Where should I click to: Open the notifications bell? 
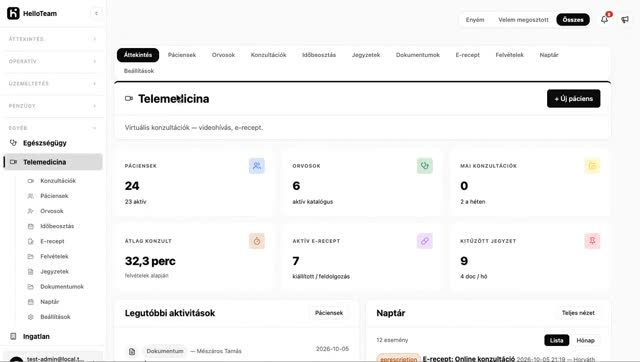pos(604,19)
